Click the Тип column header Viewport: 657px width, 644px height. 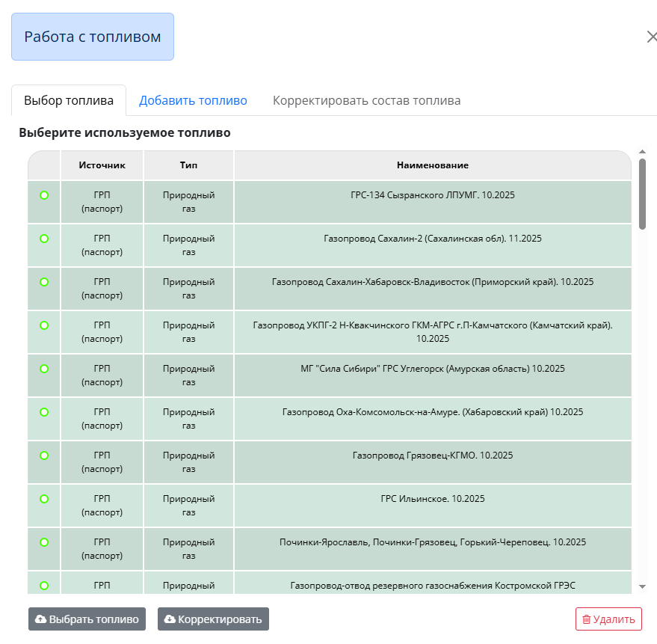tap(188, 165)
